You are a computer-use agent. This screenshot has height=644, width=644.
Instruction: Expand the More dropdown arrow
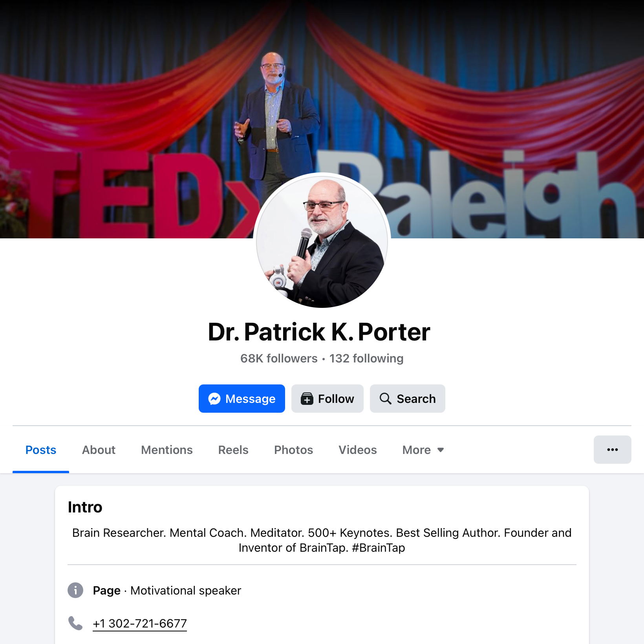pos(441,450)
